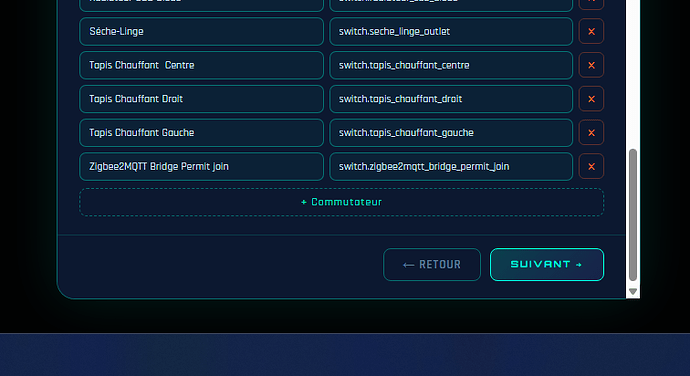The height and width of the screenshot is (376, 690).
Task: Click the vertical scrollbar thumb
Action: (633, 215)
